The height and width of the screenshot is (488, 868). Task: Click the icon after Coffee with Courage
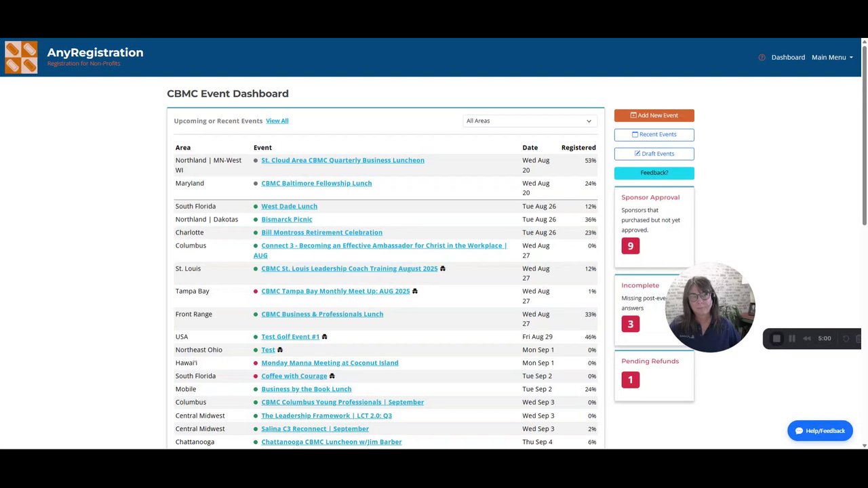[332, 376]
